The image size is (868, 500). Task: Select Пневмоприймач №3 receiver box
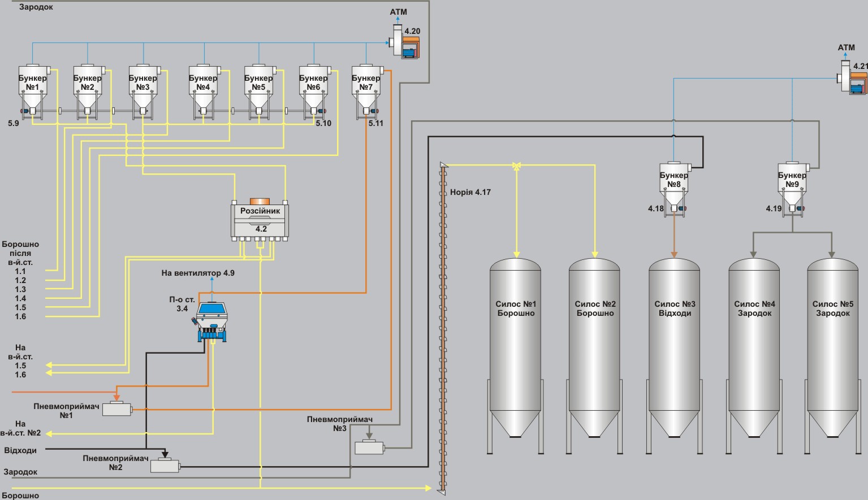pos(370,447)
